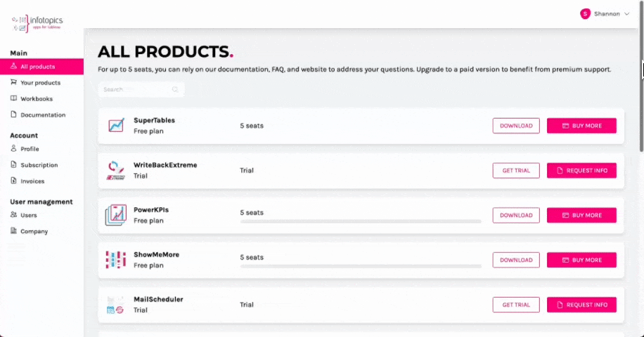644x337 pixels.
Task: Click the search magnifier icon
Action: point(175,89)
